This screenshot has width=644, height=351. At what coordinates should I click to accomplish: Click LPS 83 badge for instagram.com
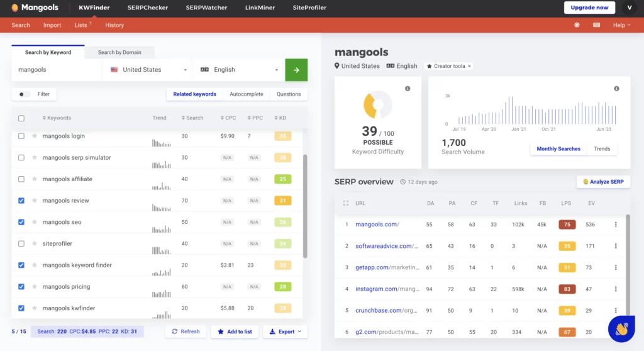pos(567,289)
